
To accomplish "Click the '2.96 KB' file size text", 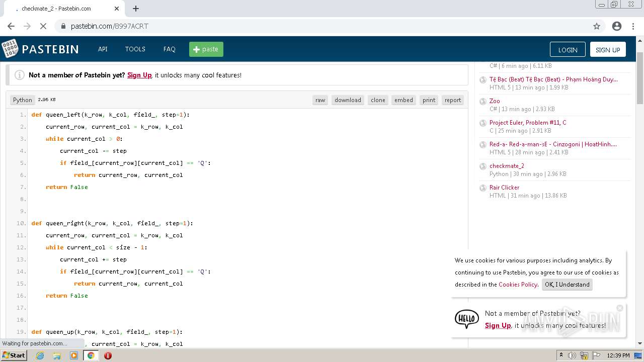I will pyautogui.click(x=47, y=100).
